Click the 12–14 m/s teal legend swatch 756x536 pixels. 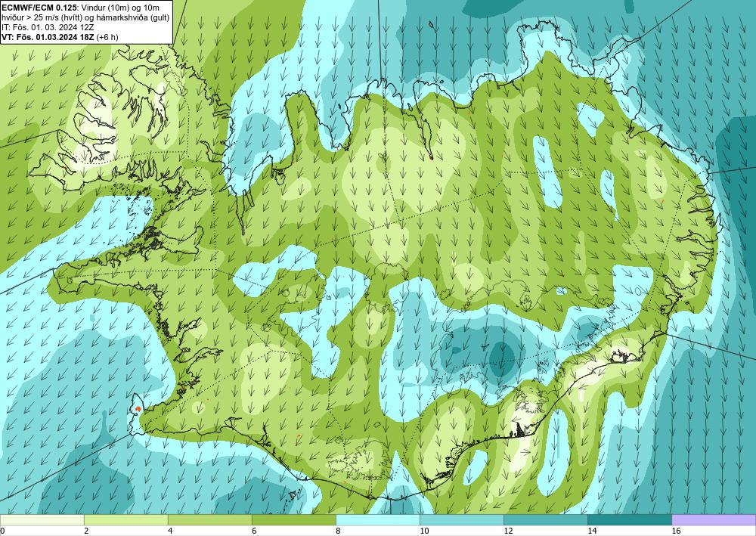[545, 519]
